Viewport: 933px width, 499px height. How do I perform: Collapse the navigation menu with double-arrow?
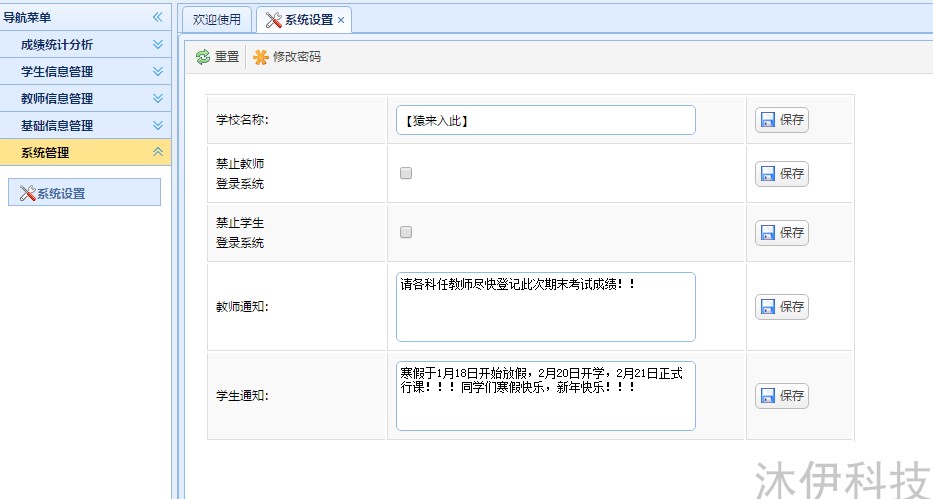click(157, 17)
